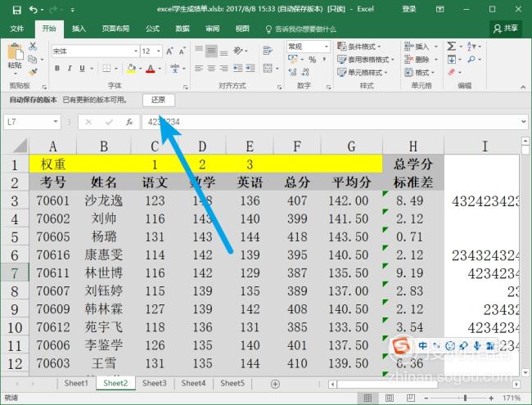Image resolution: width=532 pixels, height=405 pixels.
Task: Click the Borders icon
Action: coord(106,68)
